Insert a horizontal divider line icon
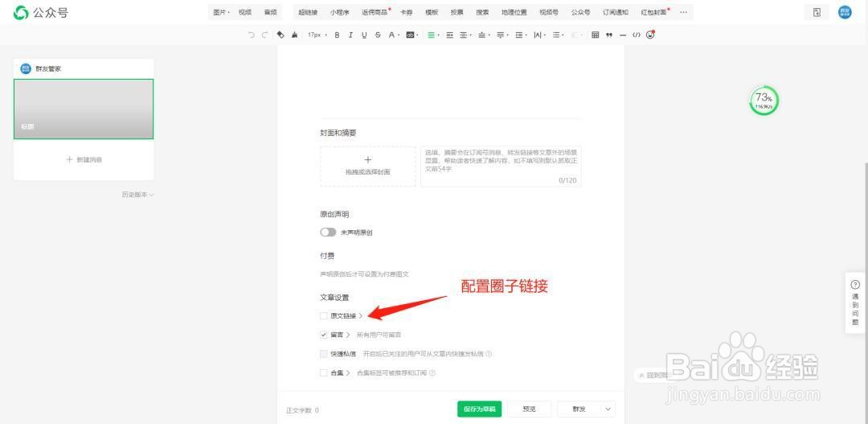The height and width of the screenshot is (424, 868). [623, 35]
